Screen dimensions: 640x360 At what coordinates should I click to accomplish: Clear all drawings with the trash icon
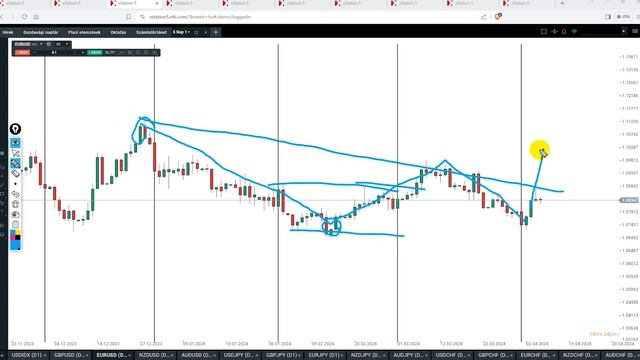[16, 204]
